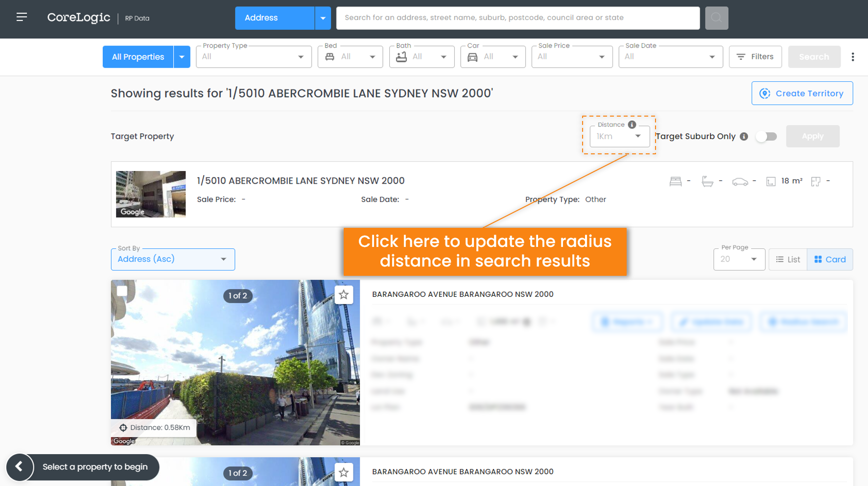The image size is (868, 486).
Task: Open the Bath filter dropdown
Action: pyautogui.click(x=422, y=57)
